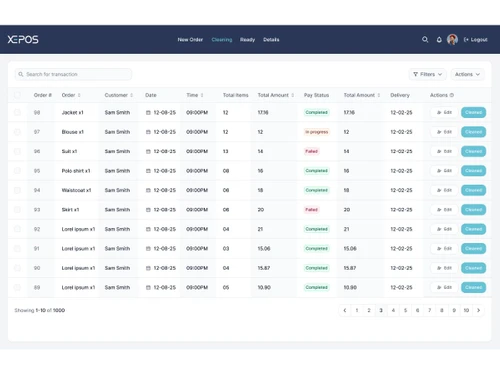The width and height of the screenshot is (500, 375).
Task: Open the user profile avatar
Action: [452, 39]
